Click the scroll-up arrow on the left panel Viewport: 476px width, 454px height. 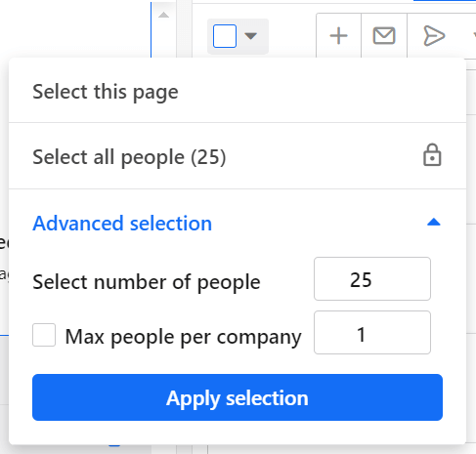[163, 15]
